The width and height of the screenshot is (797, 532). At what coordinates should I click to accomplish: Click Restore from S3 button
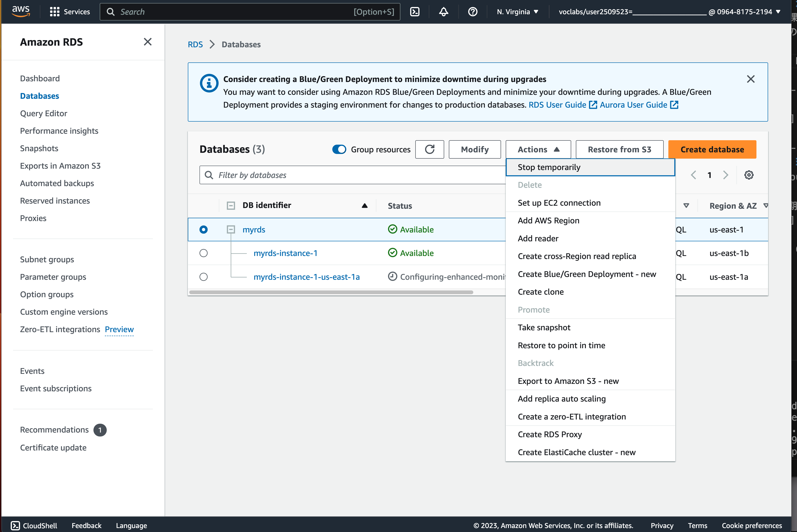click(619, 149)
